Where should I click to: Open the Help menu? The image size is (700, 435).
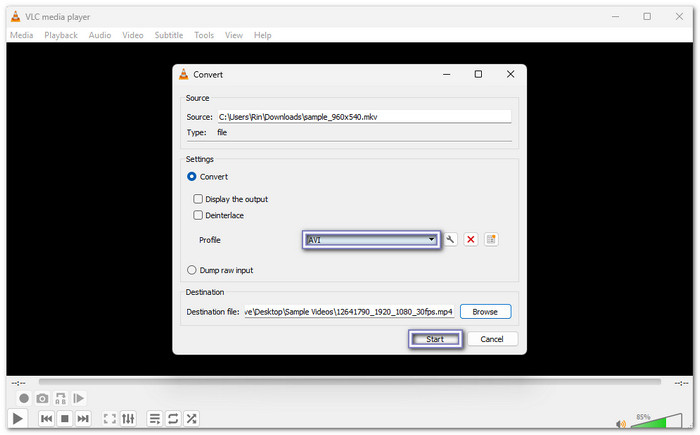(262, 35)
